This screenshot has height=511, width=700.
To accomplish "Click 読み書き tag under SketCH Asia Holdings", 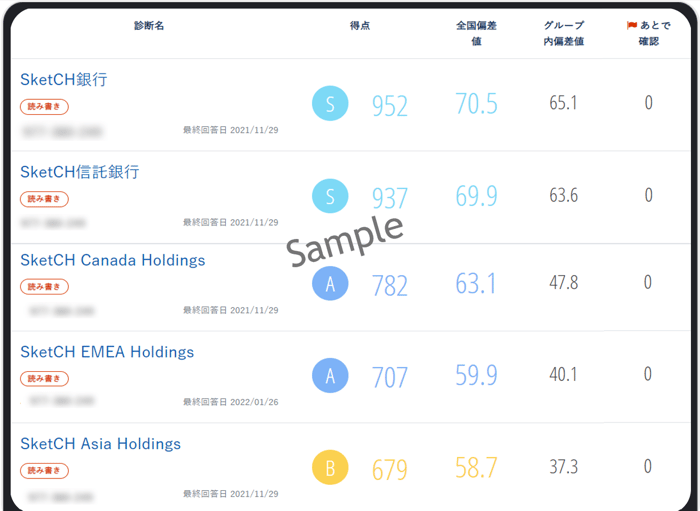I will [44, 470].
